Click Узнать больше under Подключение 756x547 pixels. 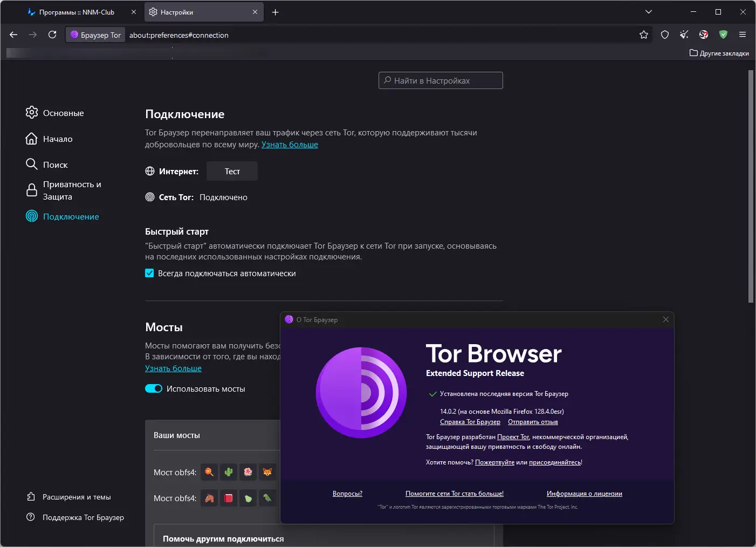coord(290,145)
